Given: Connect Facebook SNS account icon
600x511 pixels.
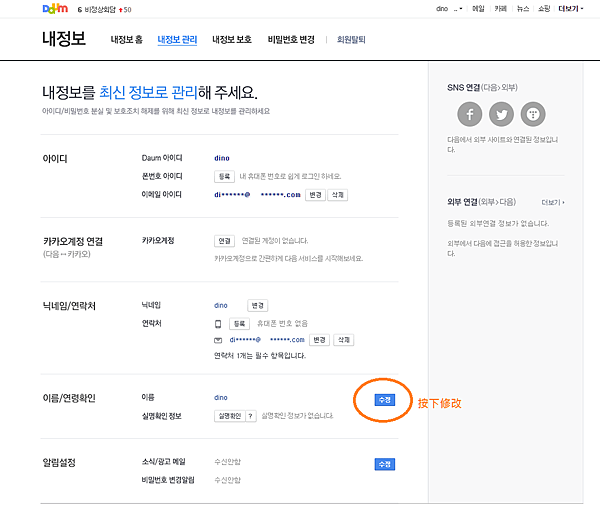Looking at the screenshot, I should click(470, 114).
